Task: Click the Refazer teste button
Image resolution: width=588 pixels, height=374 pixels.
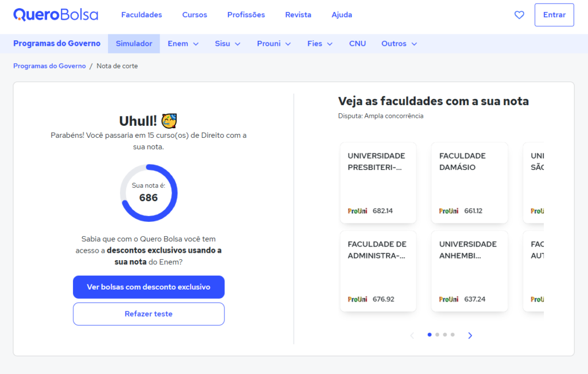Action: [x=148, y=314]
